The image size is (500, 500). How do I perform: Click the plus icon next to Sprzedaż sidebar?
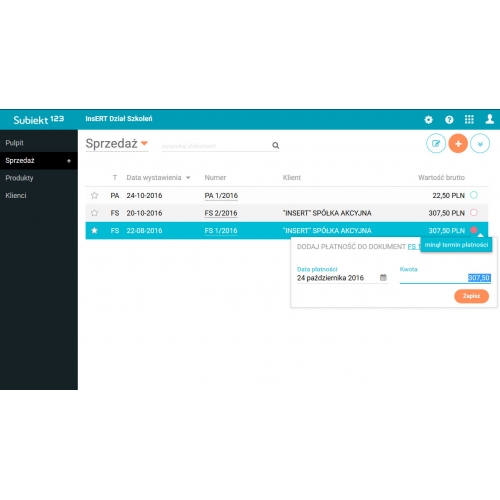coord(69,161)
